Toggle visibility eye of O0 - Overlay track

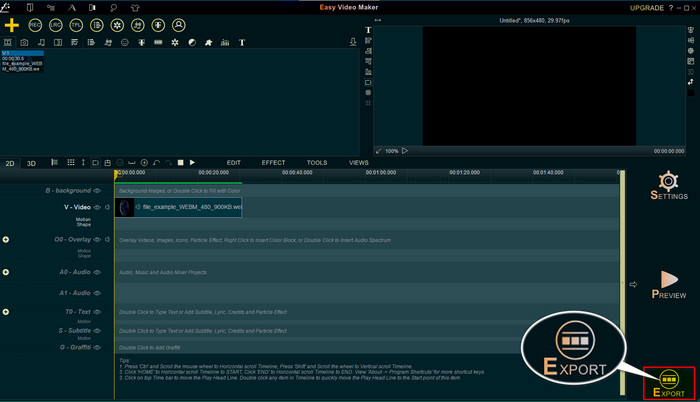coord(97,239)
